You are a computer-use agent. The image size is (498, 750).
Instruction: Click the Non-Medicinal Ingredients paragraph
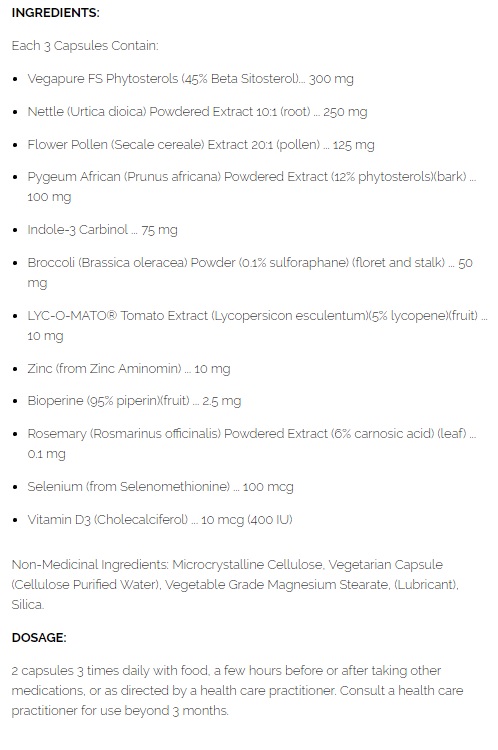235,585
